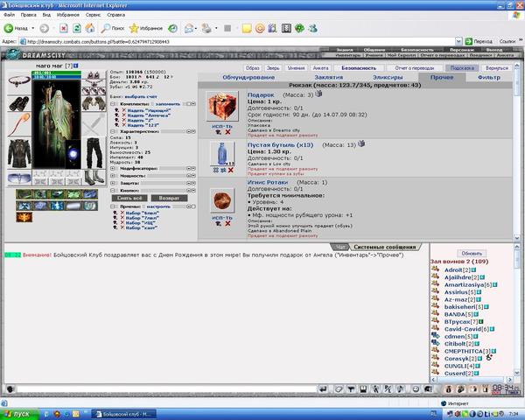Click the Подсказка button
525x420 pixels.
462,68
